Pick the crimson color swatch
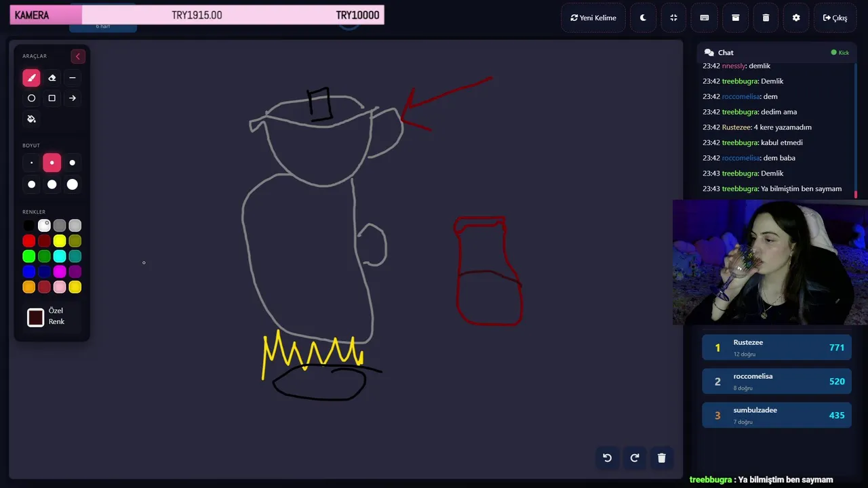 pos(44,287)
